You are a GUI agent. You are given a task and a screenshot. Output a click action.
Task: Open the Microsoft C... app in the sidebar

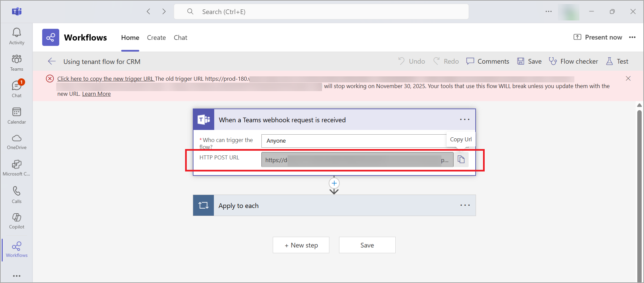click(17, 168)
